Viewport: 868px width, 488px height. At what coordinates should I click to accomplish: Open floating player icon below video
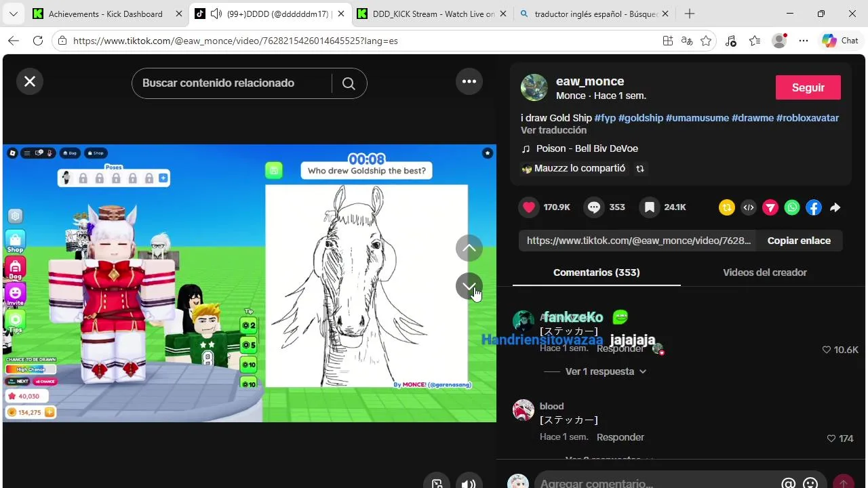tap(437, 483)
